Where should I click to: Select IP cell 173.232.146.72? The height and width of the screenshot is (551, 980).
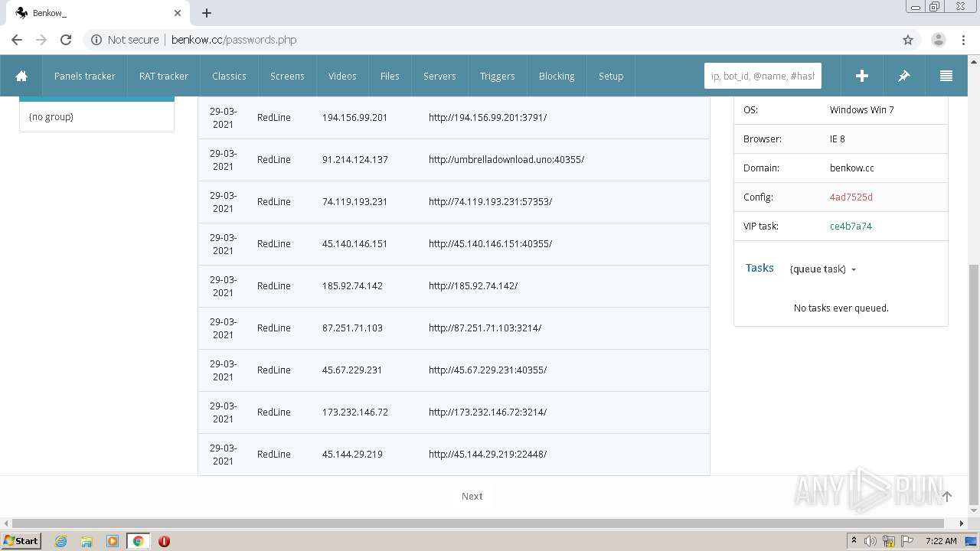[355, 412]
